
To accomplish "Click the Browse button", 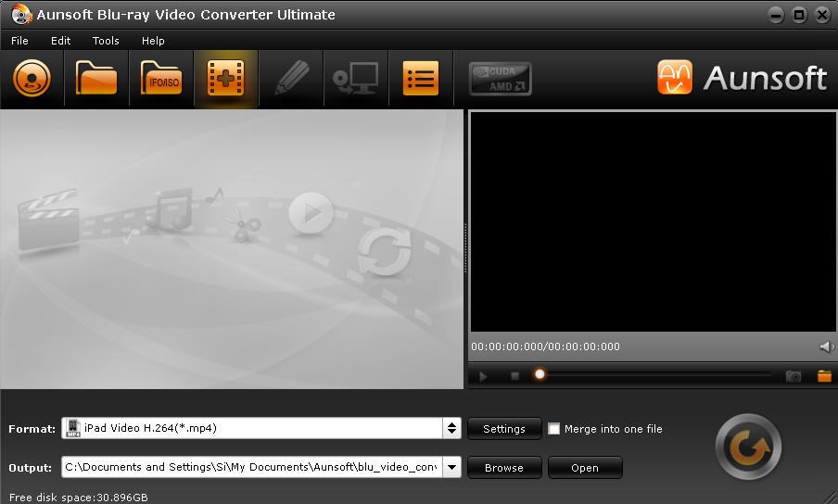I will point(504,468).
